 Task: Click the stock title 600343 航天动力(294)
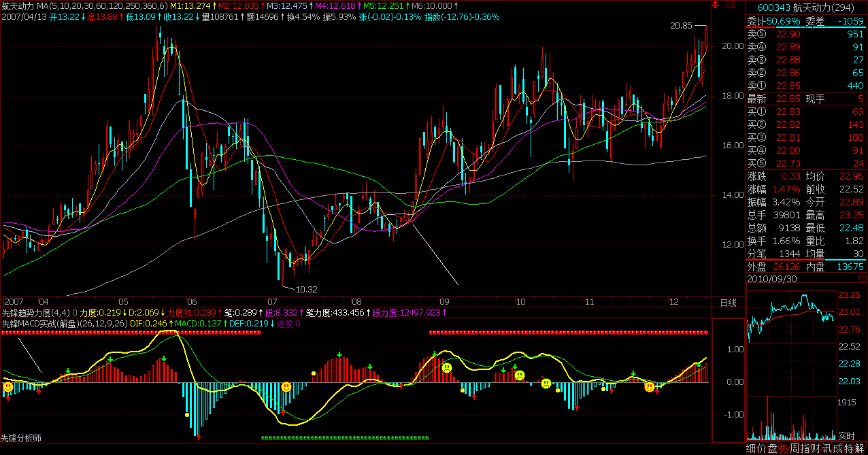(806, 7)
